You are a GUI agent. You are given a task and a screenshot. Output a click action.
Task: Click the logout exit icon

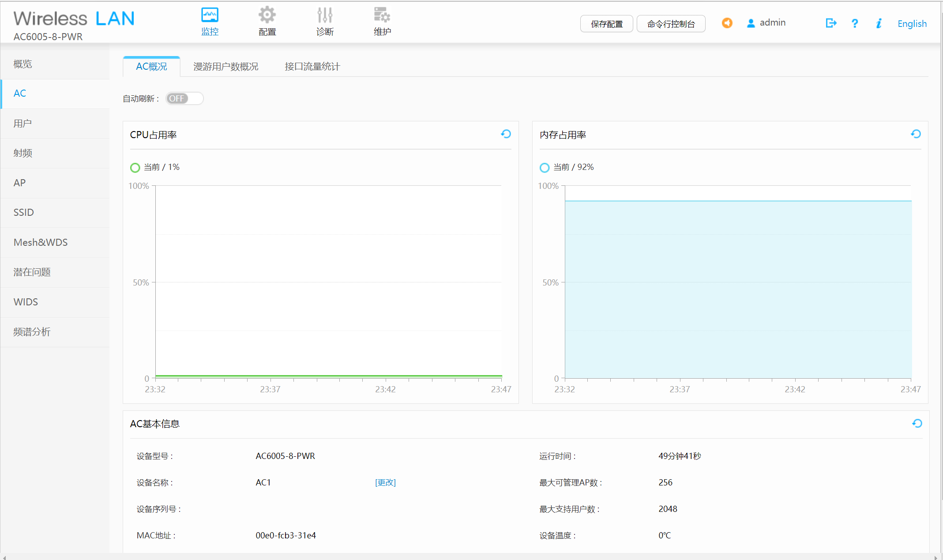[x=831, y=23]
